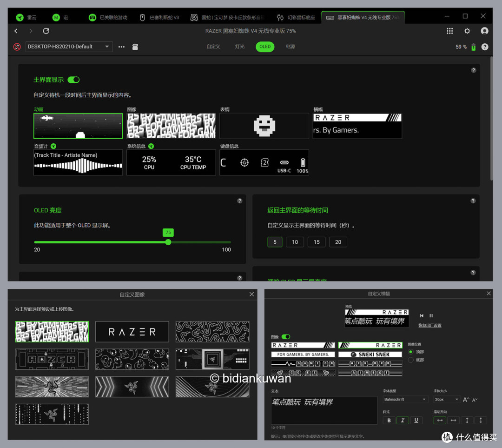Switch to the 灯光 lighting sub-tab

point(240,47)
